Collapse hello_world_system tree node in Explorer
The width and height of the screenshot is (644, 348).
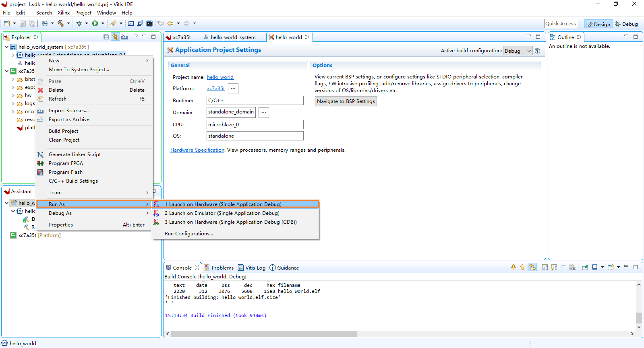[x=7, y=47]
